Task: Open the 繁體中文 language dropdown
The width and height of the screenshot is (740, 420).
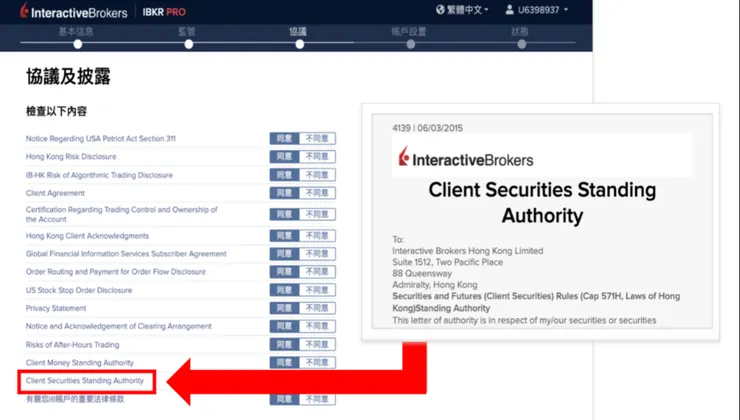Action: click(467, 9)
